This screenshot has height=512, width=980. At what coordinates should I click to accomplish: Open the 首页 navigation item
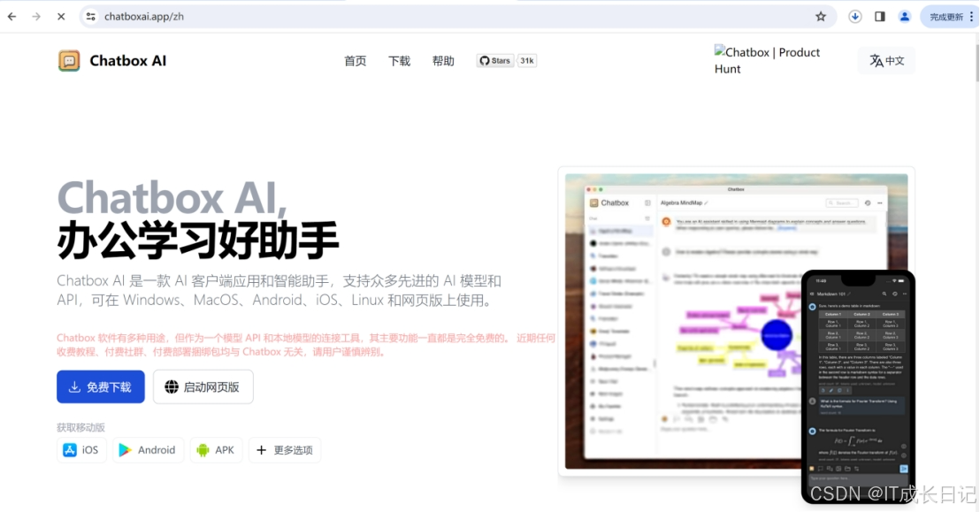click(x=355, y=61)
